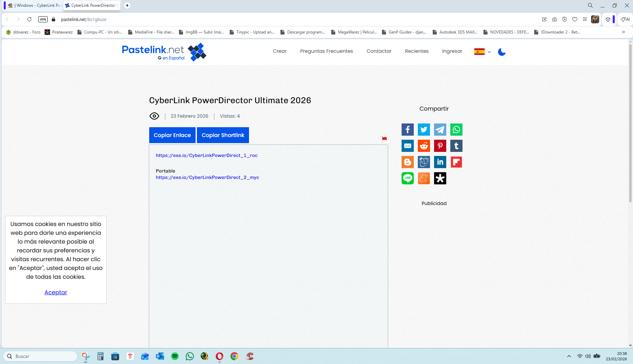Share by email envelope icon

407,146
